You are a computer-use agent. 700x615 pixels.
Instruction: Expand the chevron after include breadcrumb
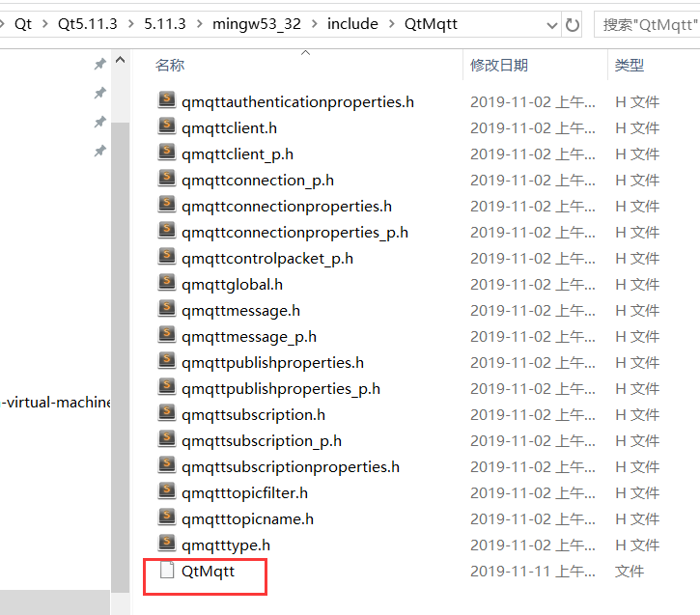pos(392,23)
